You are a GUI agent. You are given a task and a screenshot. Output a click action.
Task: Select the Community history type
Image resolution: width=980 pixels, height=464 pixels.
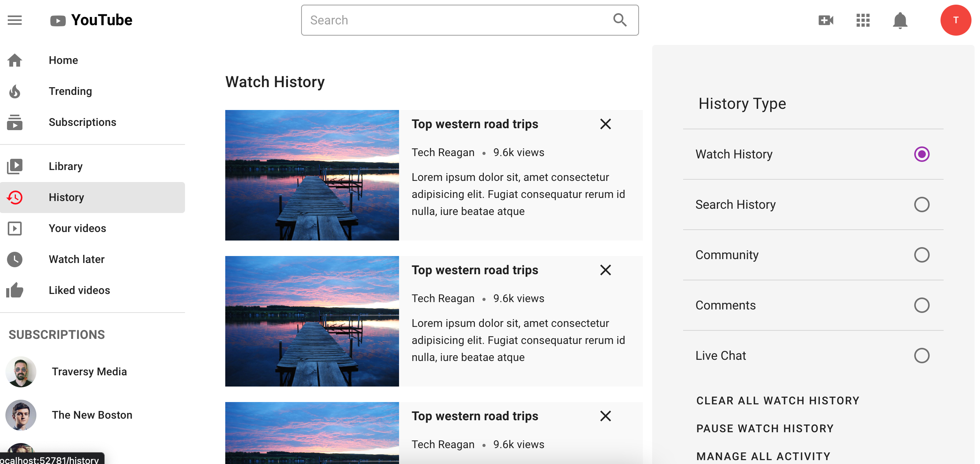click(922, 255)
